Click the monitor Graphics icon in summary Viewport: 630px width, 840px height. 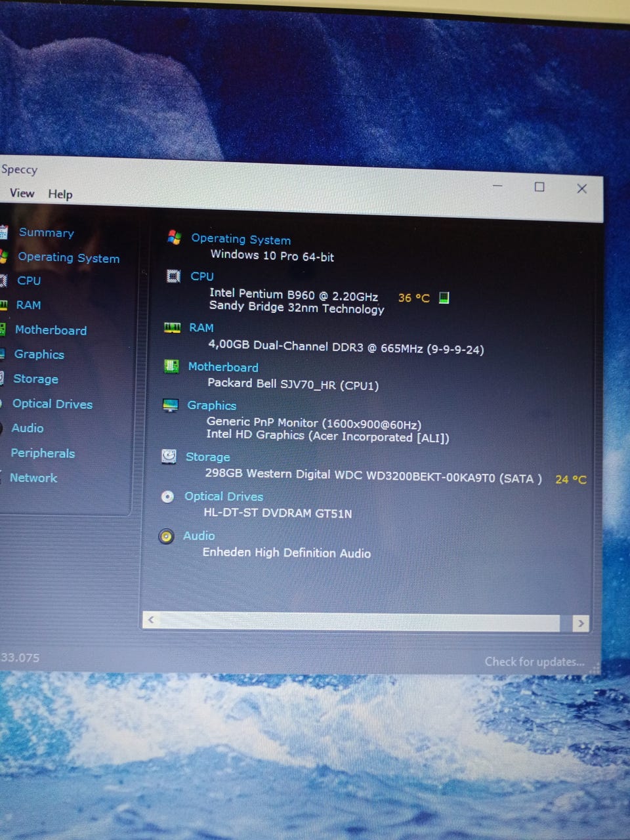tap(170, 405)
